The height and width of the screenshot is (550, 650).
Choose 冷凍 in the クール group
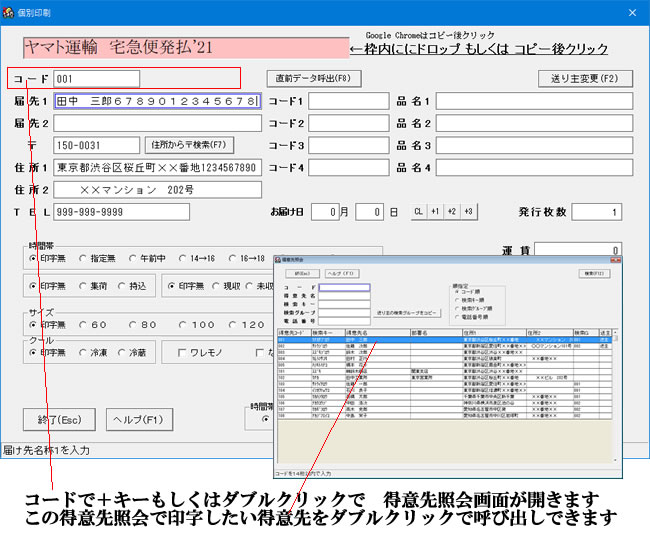click(83, 352)
